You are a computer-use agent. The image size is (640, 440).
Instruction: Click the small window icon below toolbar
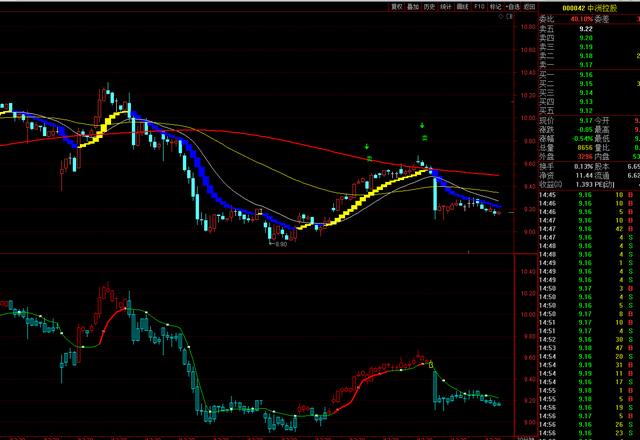pyautogui.click(x=509, y=17)
